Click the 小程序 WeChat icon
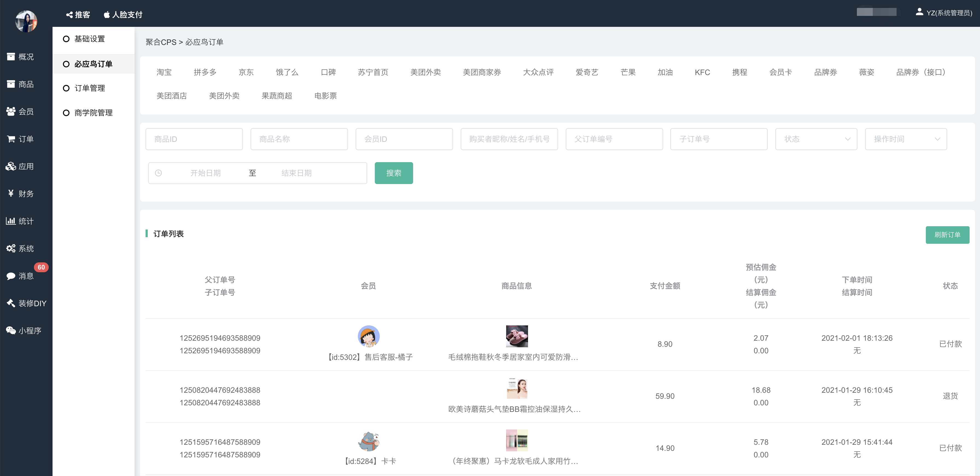Screen dimensions: 980x476 pyautogui.click(x=11, y=331)
